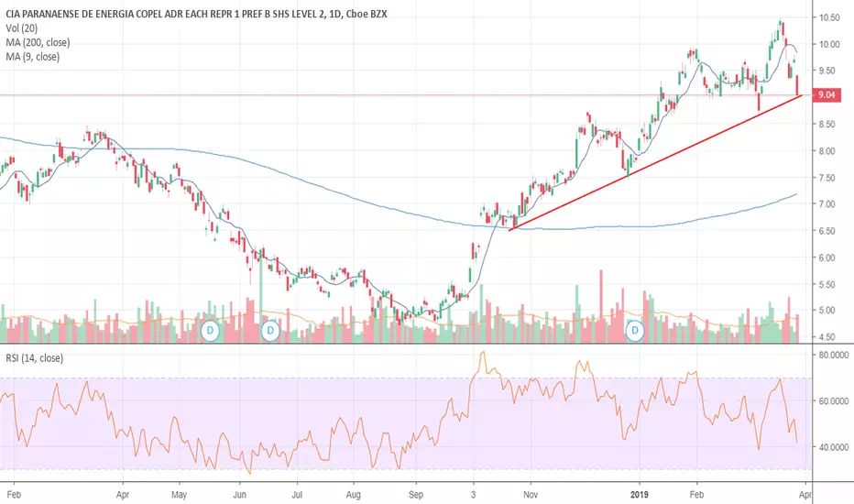Click the bold 2019 time axis label
Image resolution: width=854 pixels, height=504 pixels.
(x=640, y=495)
